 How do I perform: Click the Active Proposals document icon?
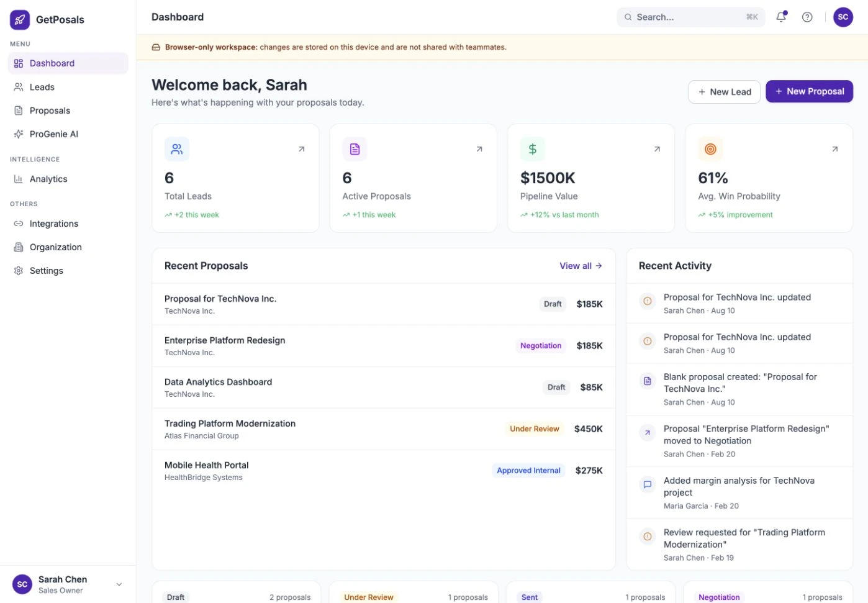pos(355,149)
